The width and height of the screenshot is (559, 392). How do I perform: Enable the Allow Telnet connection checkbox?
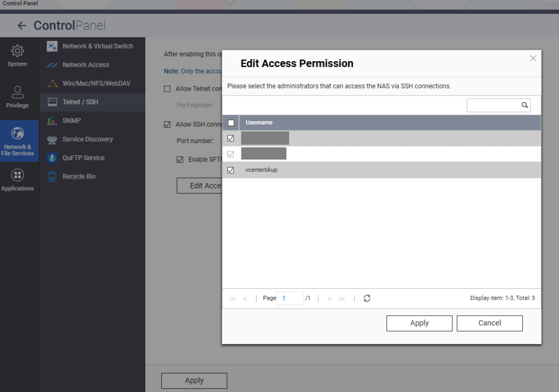[x=168, y=89]
